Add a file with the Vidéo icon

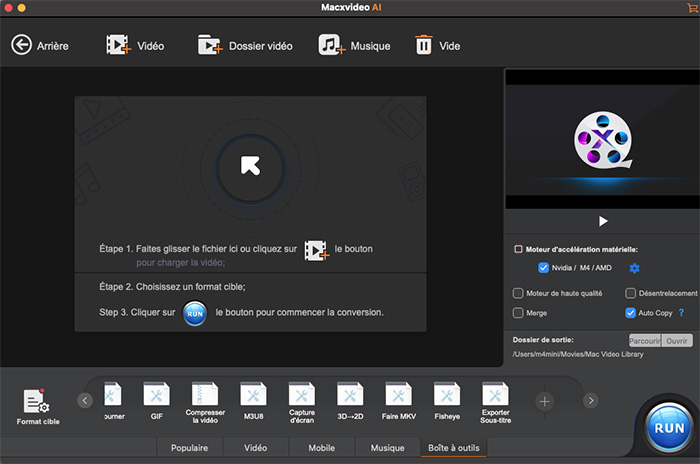pyautogui.click(x=118, y=45)
